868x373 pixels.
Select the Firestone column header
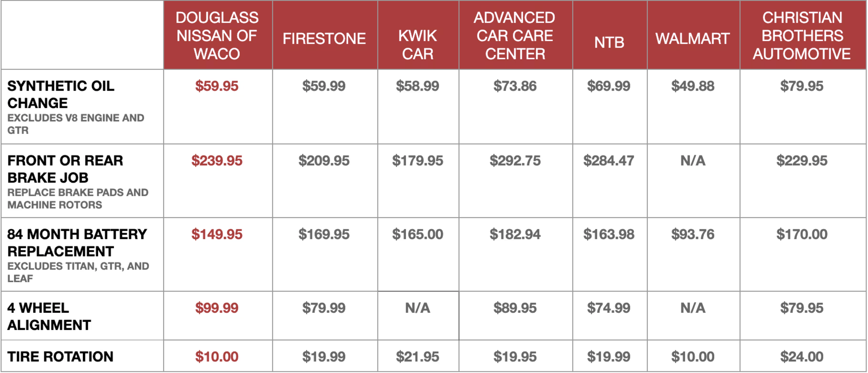[324, 39]
